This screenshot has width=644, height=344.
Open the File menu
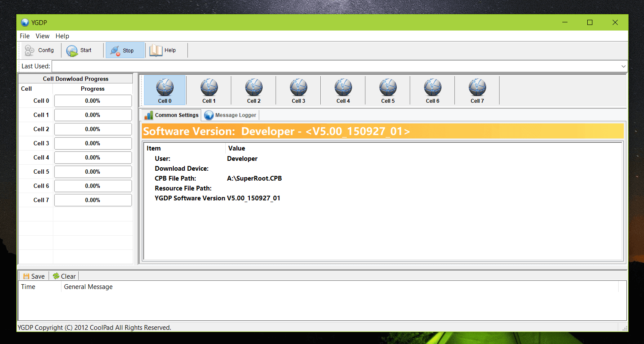[x=25, y=36]
